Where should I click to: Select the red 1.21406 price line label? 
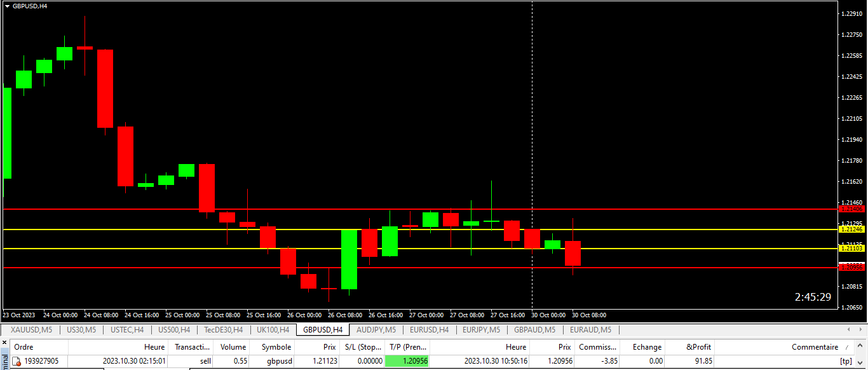click(851, 209)
